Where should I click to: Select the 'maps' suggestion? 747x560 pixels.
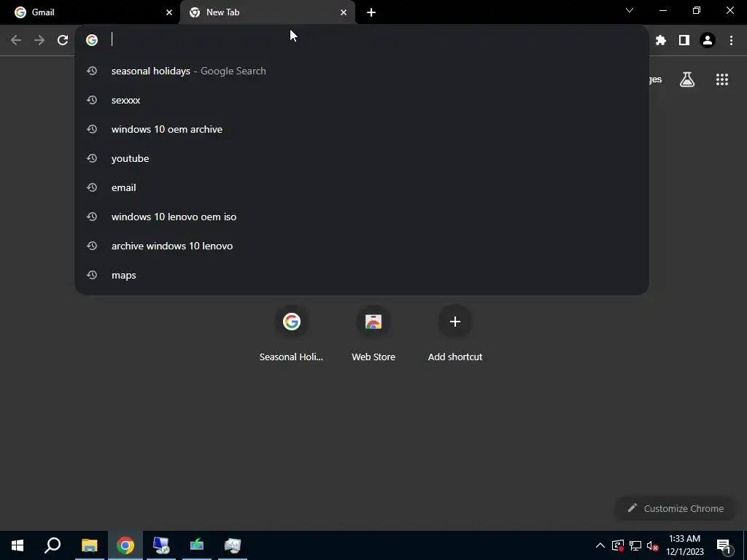pyautogui.click(x=362, y=275)
